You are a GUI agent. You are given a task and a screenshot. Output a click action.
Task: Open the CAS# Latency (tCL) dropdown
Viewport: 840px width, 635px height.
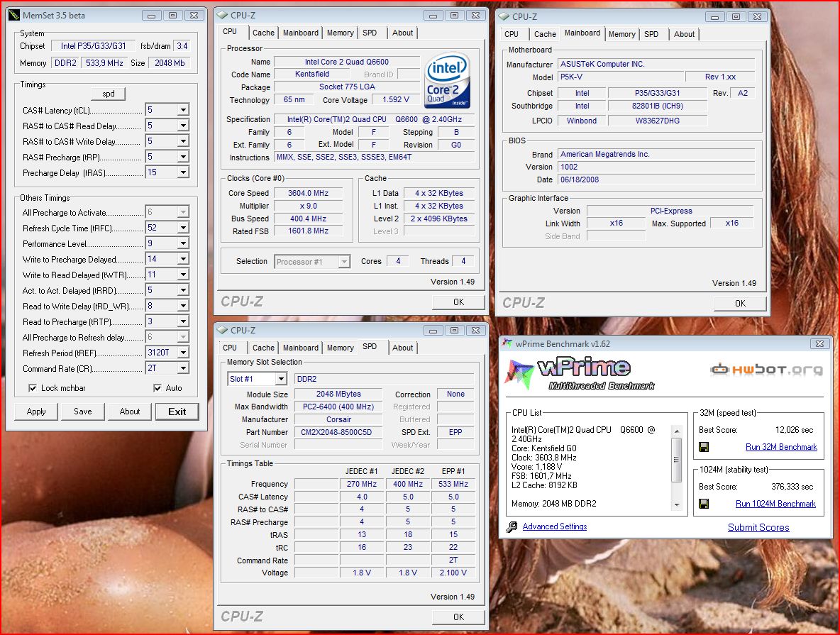pos(182,110)
